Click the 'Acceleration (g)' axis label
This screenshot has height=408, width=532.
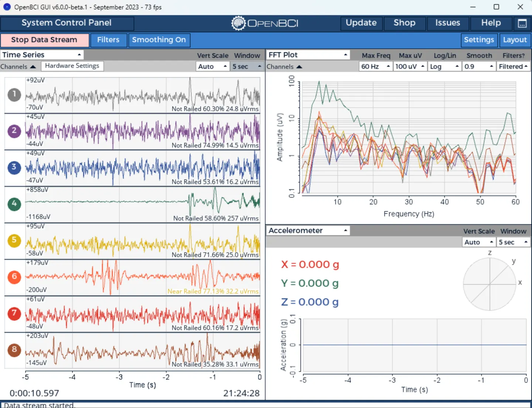pos(283,345)
